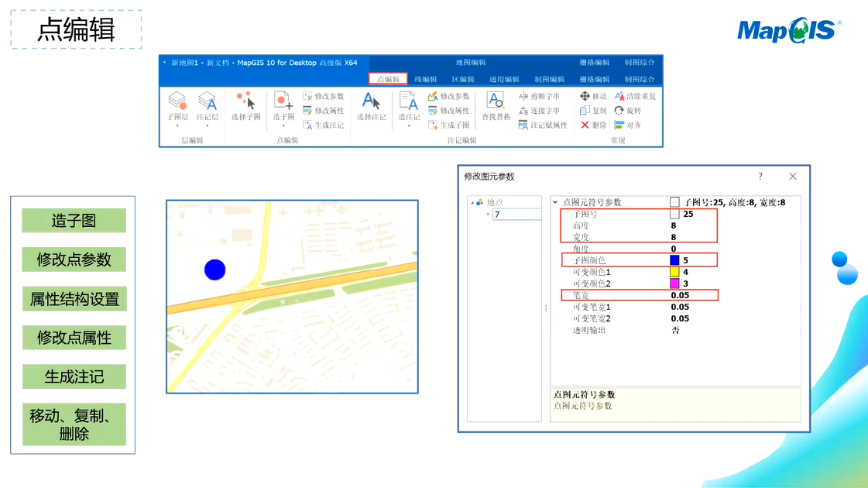Select the 旋转 rotate tool
The width and height of the screenshot is (868, 488).
click(628, 111)
